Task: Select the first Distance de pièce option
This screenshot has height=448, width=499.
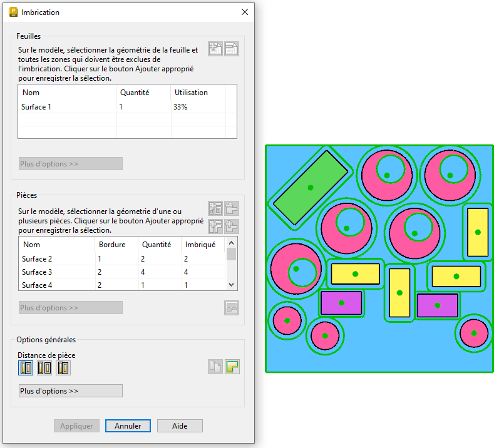Action: click(26, 368)
